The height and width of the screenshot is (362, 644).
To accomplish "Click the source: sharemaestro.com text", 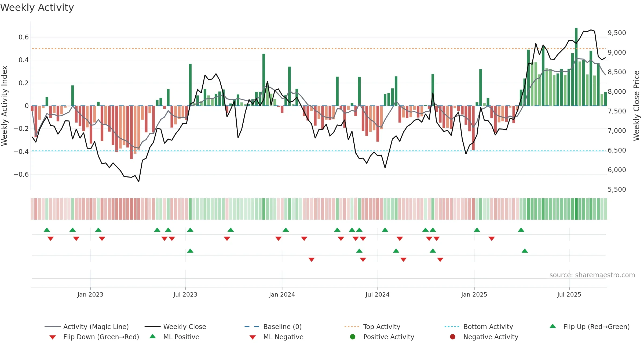I will tap(592, 275).
